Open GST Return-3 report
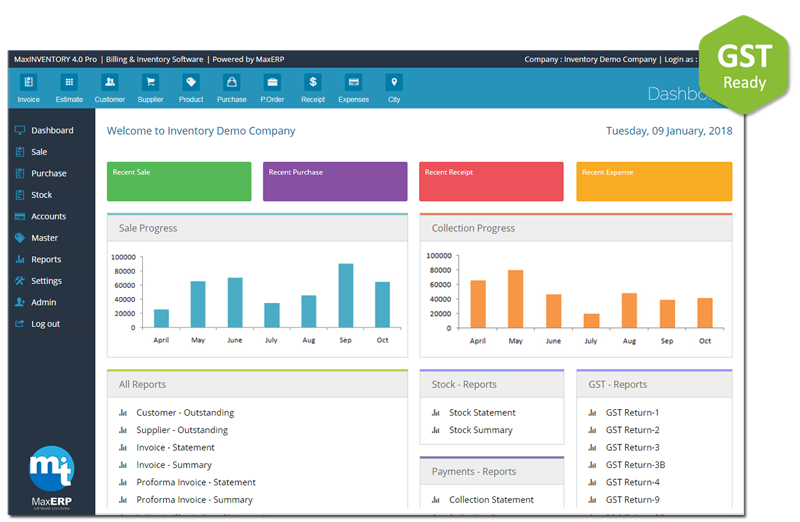 click(x=632, y=447)
